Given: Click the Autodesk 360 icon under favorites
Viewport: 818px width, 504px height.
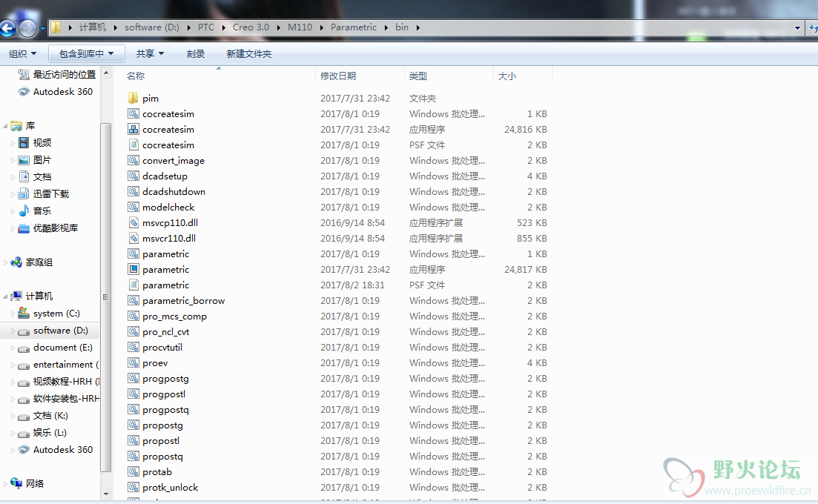Looking at the screenshot, I should [24, 92].
